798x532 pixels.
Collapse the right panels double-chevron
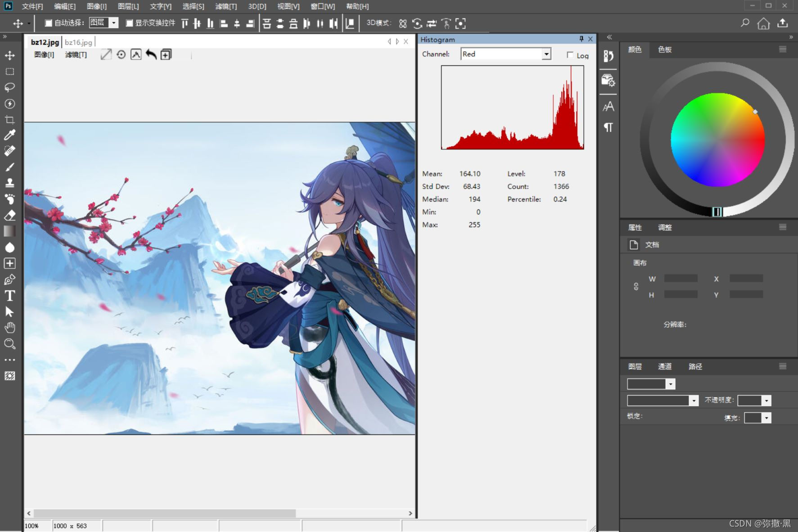pyautogui.click(x=791, y=37)
